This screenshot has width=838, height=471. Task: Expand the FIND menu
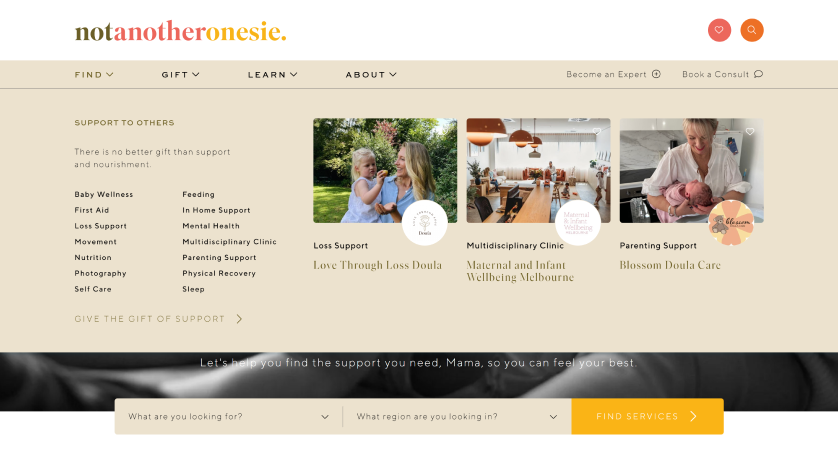click(x=94, y=75)
